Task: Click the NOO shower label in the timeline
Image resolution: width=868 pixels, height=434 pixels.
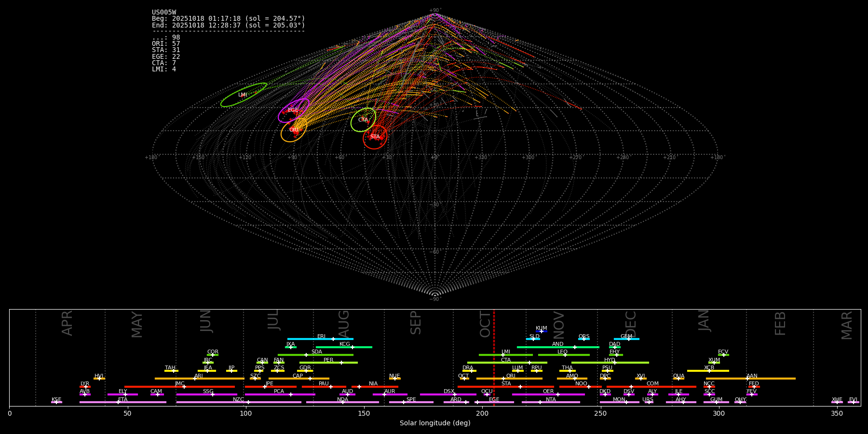Action: [581, 384]
